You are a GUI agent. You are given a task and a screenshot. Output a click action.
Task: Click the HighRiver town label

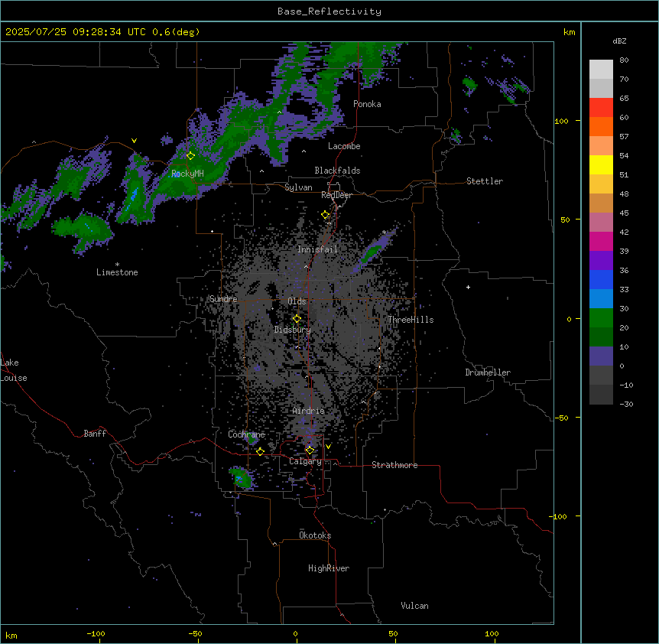(x=329, y=568)
